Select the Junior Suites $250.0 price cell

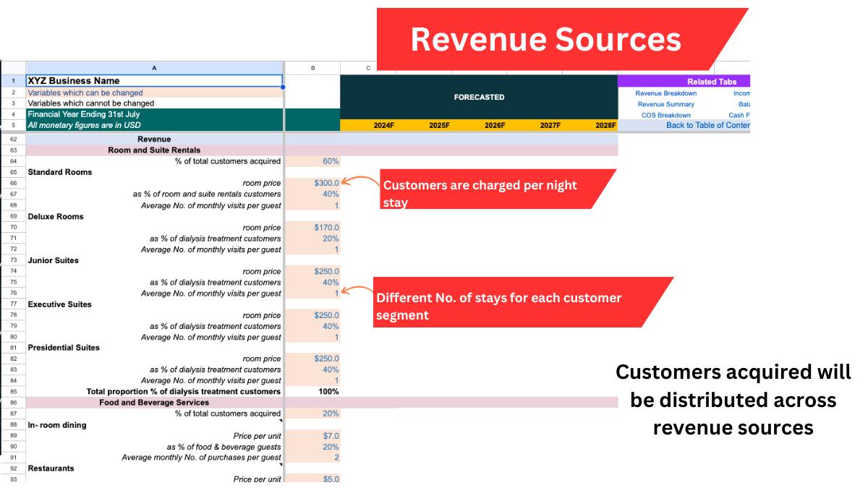313,271
